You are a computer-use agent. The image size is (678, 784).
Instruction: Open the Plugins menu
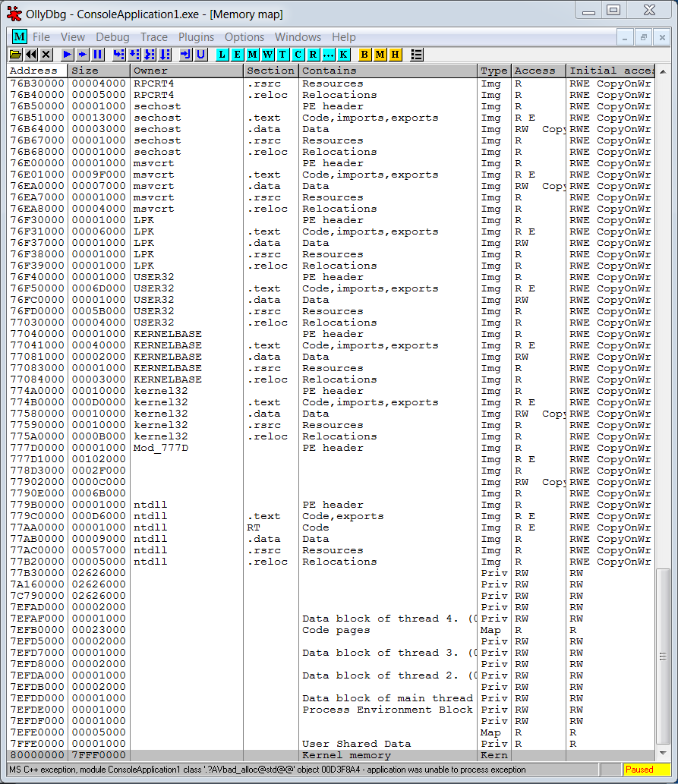pyautogui.click(x=196, y=37)
